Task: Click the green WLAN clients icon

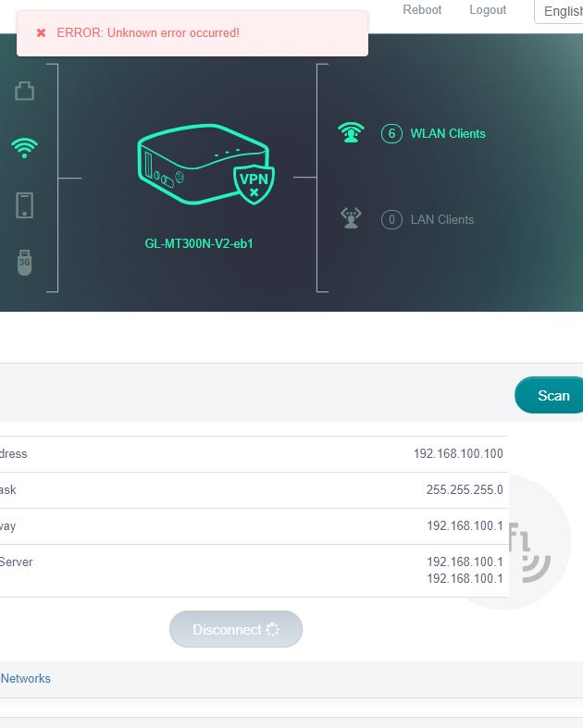Action: pyautogui.click(x=351, y=133)
